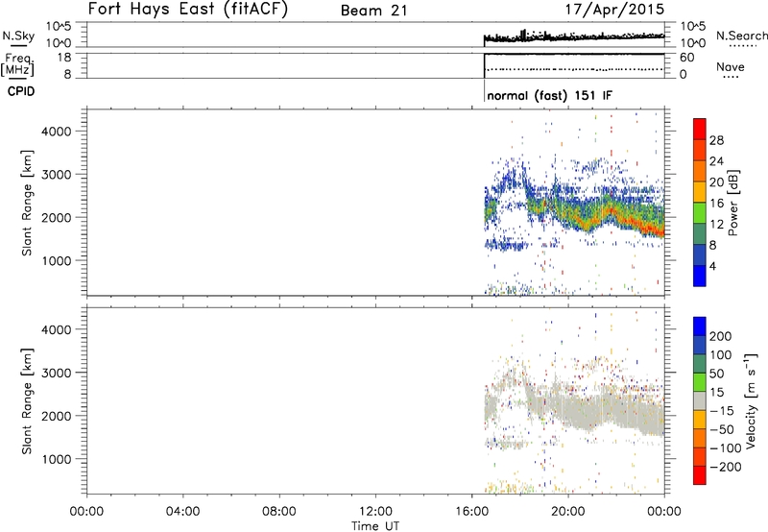Select the "Freq. [MHz]" axis label
768x532 pixels.
click(x=18, y=64)
